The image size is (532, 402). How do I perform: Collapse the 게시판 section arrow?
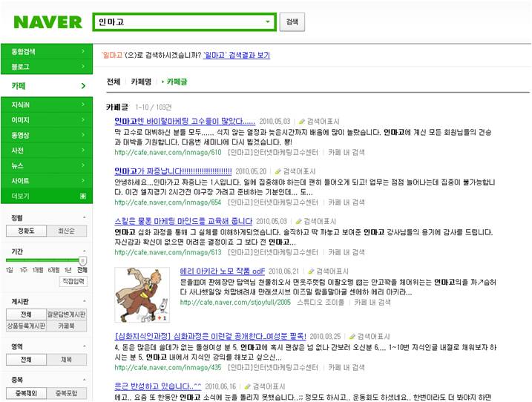[x=84, y=301]
